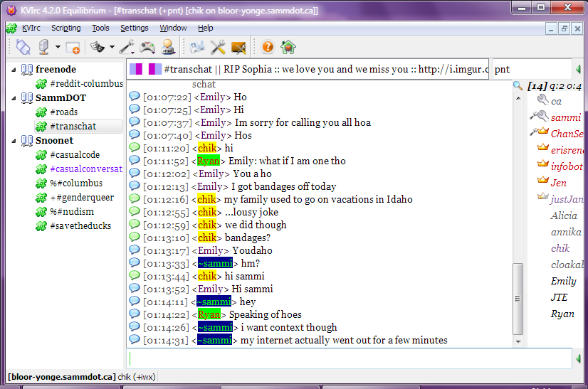The height and width of the screenshot is (389, 588).
Task: Click the message input field
Action: pyautogui.click(x=349, y=358)
